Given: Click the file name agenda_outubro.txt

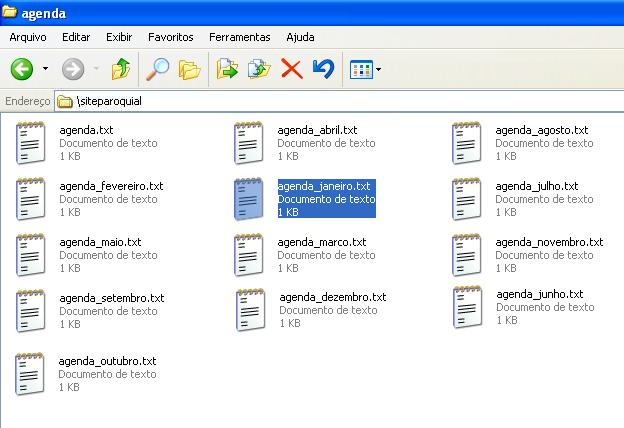Looking at the screenshot, I should (x=107, y=361).
